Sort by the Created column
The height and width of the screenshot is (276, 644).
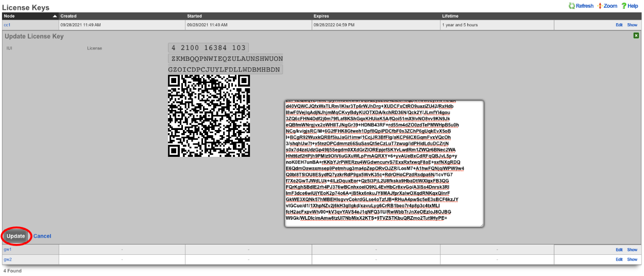122,16
